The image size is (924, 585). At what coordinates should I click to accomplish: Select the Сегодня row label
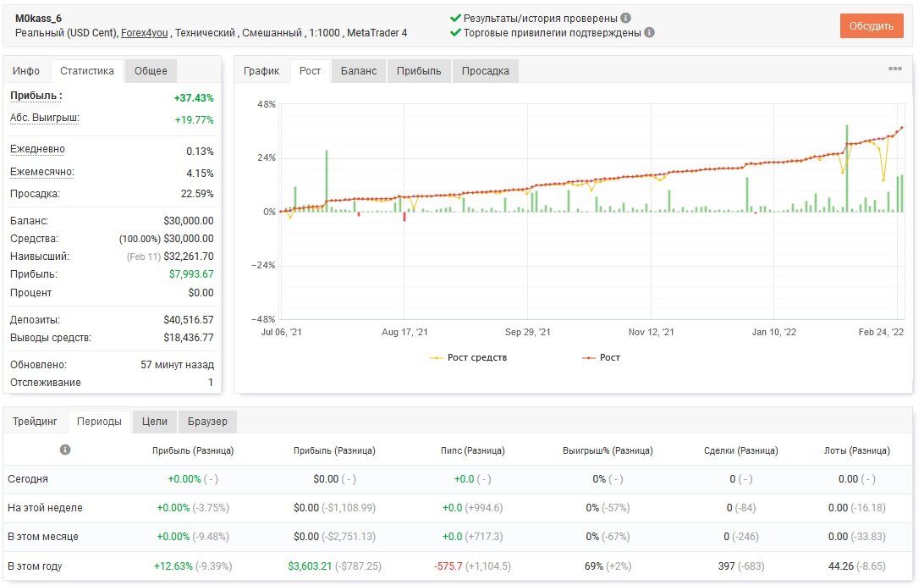(28, 479)
